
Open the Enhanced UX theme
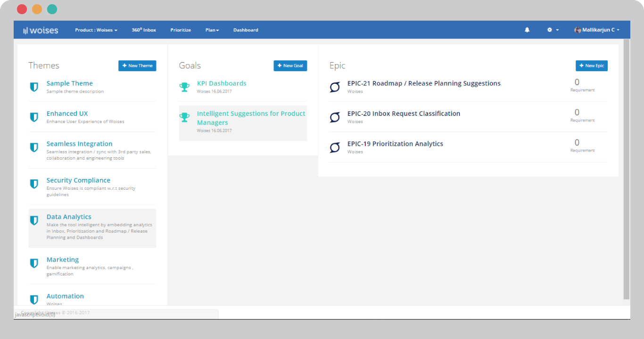click(x=67, y=113)
